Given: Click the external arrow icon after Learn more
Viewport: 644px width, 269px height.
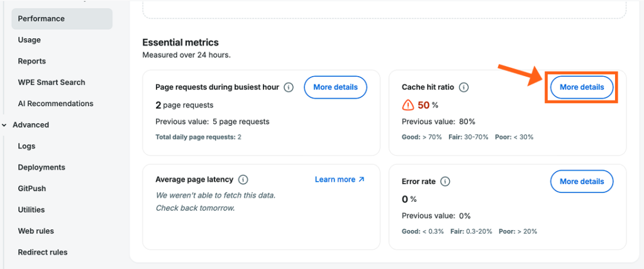Looking at the screenshot, I should pos(362,180).
